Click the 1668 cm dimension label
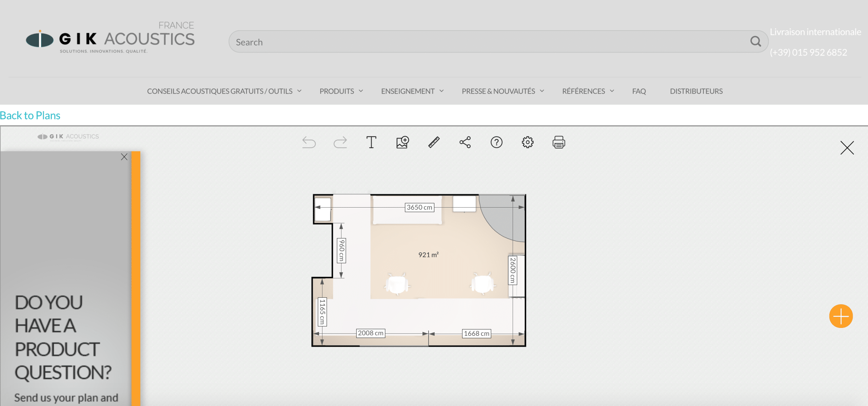868x406 pixels. [x=476, y=333]
